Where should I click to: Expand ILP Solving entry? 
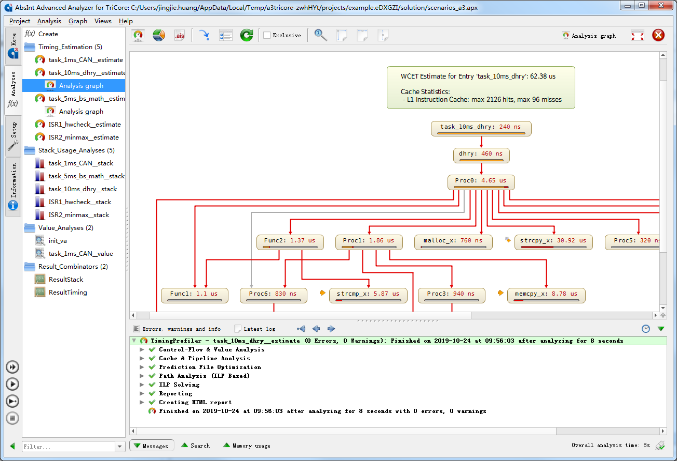point(142,385)
